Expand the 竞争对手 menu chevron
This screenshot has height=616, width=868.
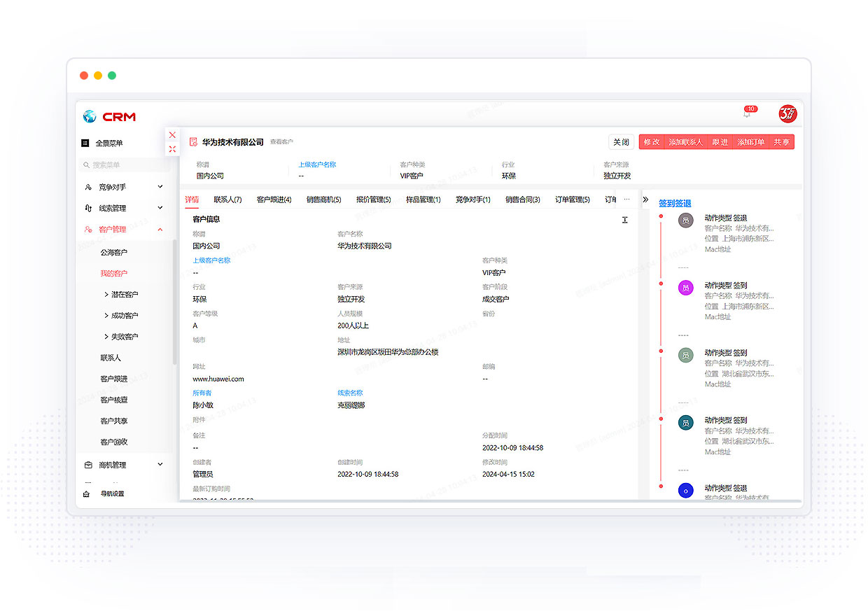pyautogui.click(x=160, y=187)
